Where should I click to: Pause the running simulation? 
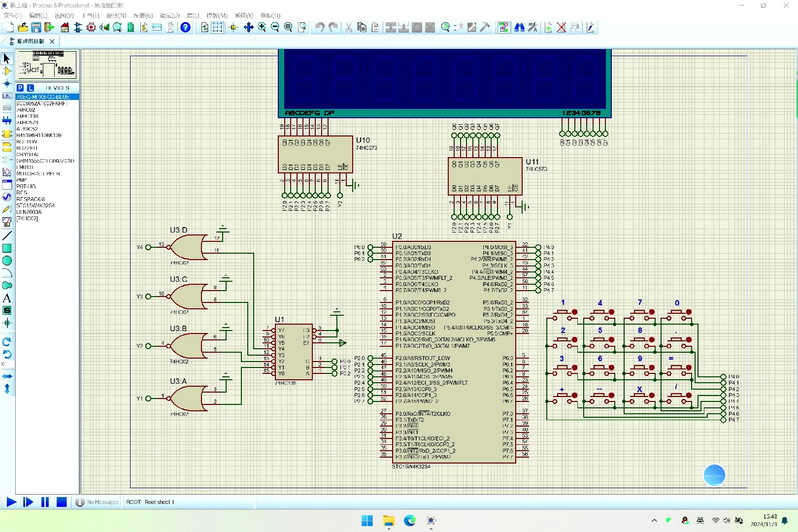click(x=45, y=502)
